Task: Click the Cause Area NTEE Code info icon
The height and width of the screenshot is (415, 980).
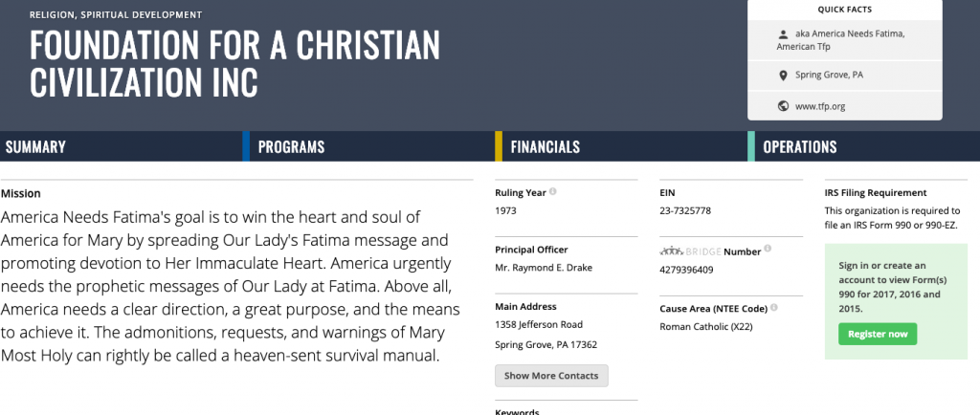Action: pyautogui.click(x=774, y=308)
